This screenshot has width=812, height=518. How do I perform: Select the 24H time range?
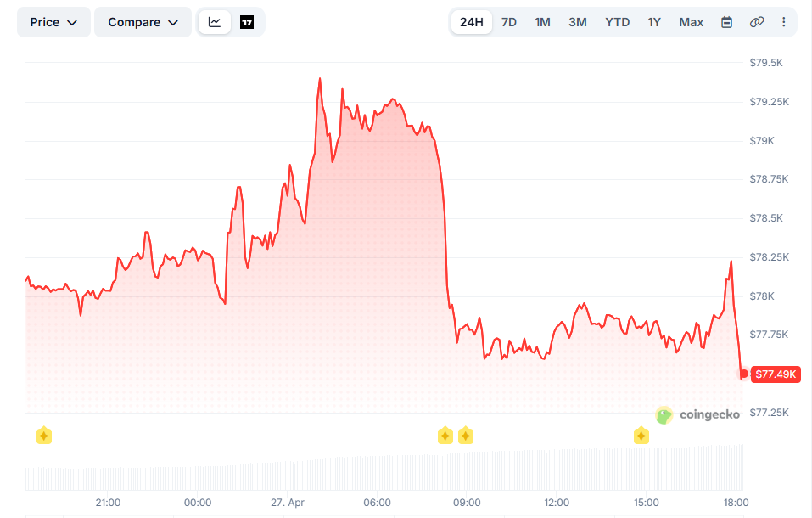click(x=471, y=22)
